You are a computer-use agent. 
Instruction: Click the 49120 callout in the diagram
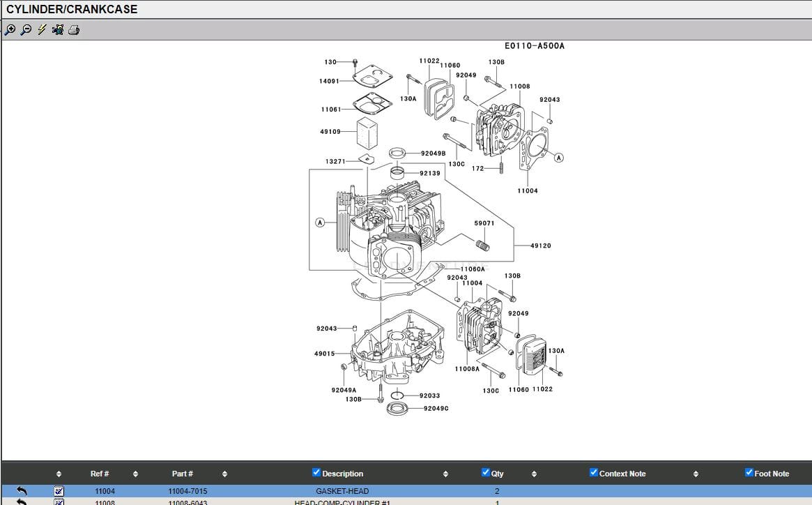[x=540, y=246]
